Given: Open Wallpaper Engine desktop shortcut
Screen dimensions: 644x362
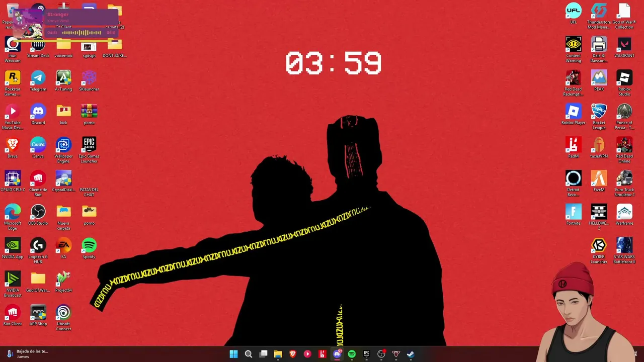Looking at the screenshot, I should tap(63, 150).
